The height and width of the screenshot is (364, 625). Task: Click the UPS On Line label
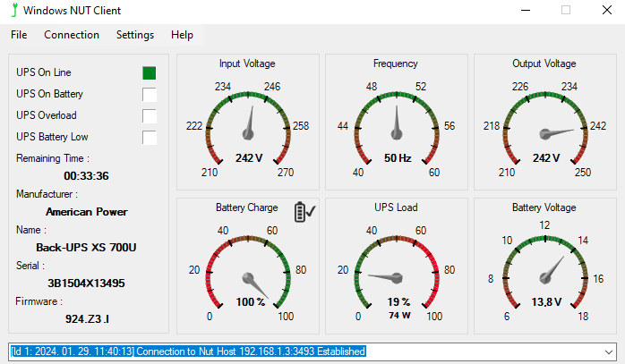44,72
